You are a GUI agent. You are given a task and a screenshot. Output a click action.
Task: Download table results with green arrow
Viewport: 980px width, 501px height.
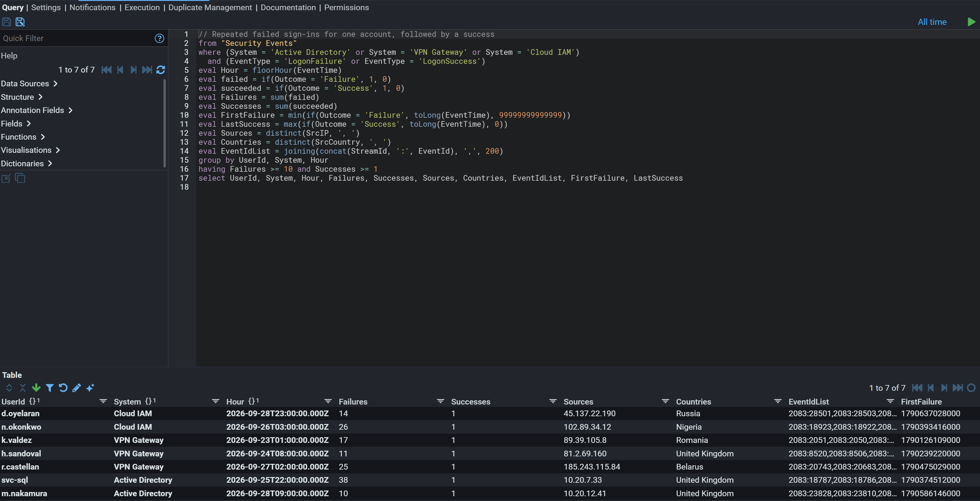36,388
